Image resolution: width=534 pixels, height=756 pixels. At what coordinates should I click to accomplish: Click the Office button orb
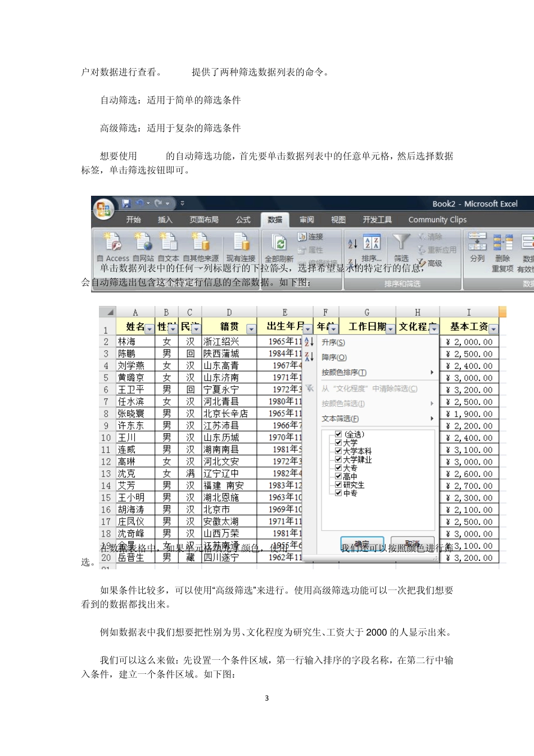[103, 210]
